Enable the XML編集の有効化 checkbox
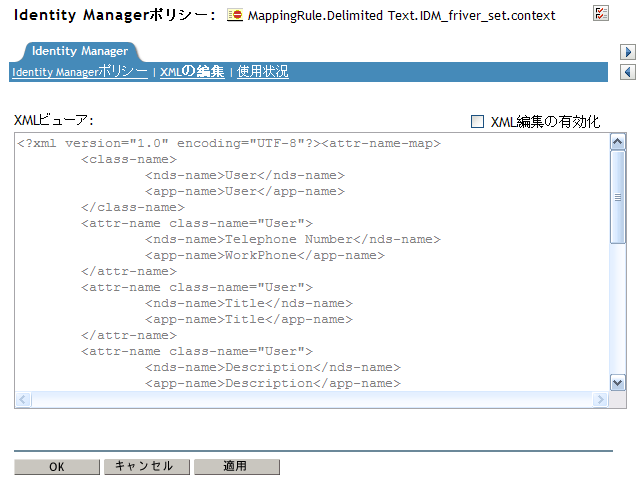The height and width of the screenshot is (484, 640). tap(477, 122)
